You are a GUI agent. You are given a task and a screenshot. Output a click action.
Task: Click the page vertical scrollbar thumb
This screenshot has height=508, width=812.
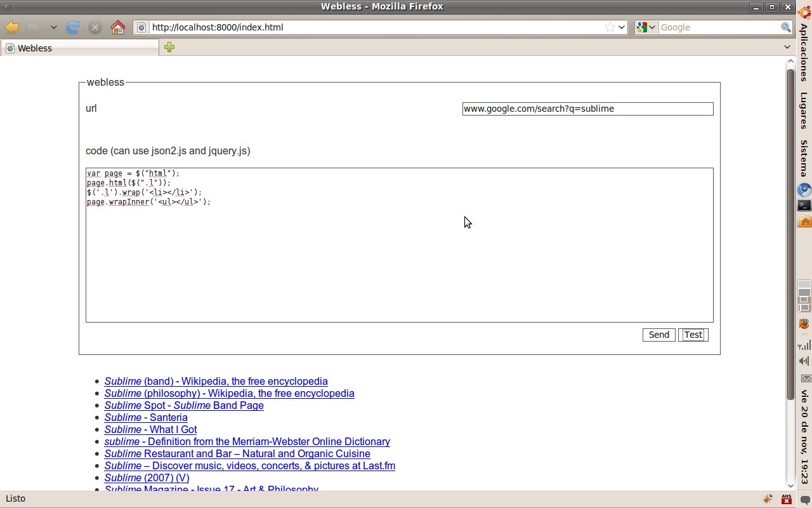click(790, 234)
